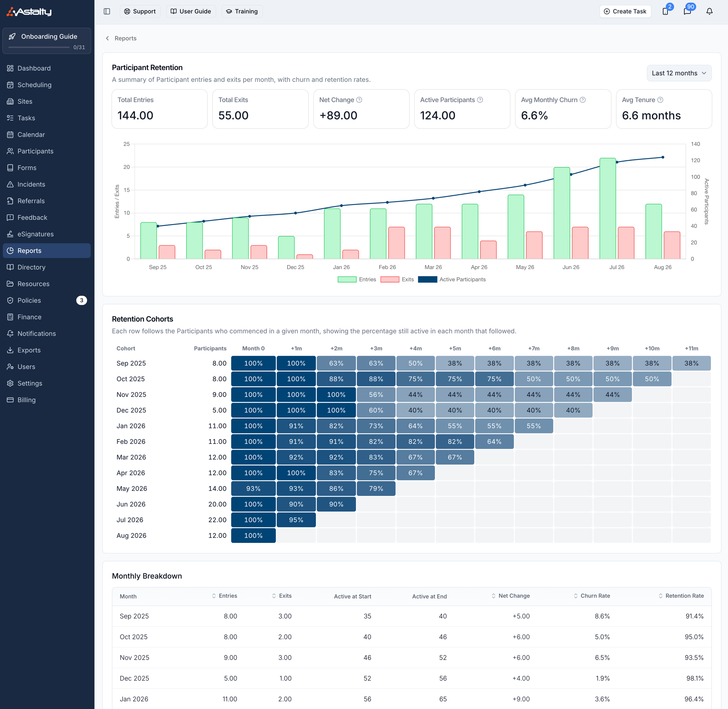Open the chat messages icon with 90 badge

pyautogui.click(x=688, y=11)
